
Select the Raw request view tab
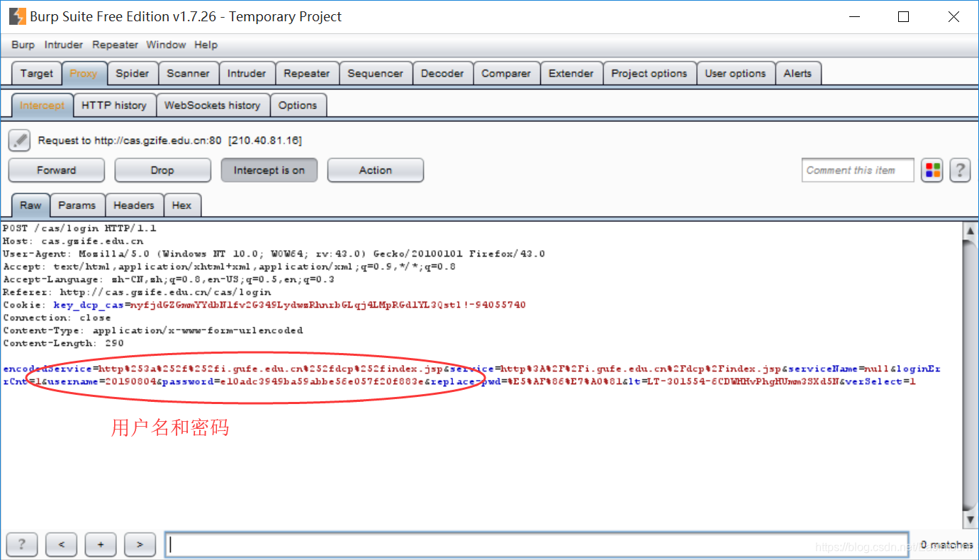point(30,205)
